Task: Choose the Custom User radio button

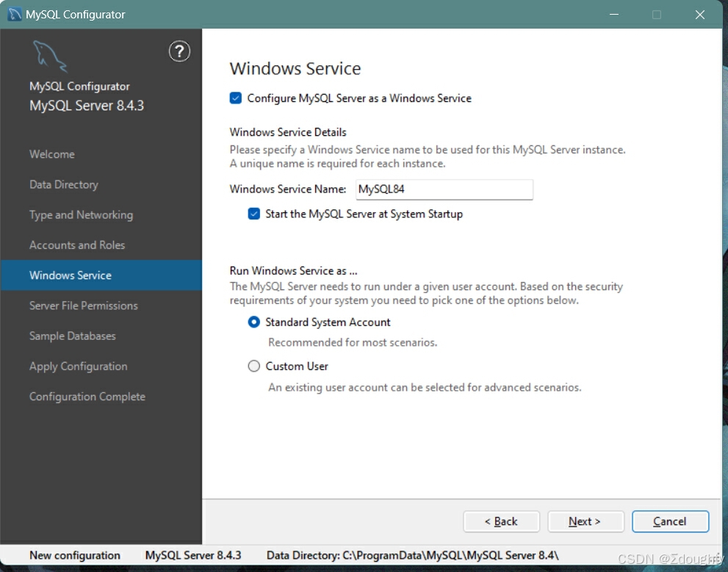Action: pos(253,366)
